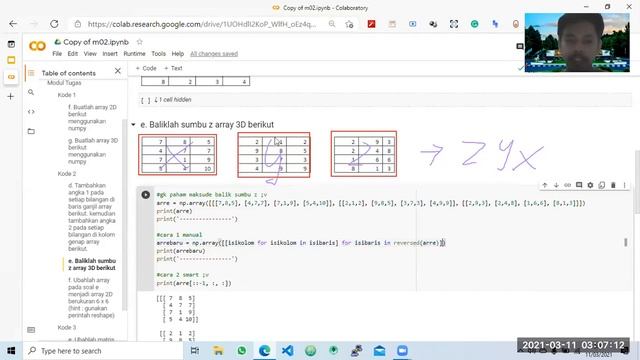This screenshot has height=360, width=640.
Task: Toggle the table of contents icon
Action: pyautogui.click(x=31, y=73)
